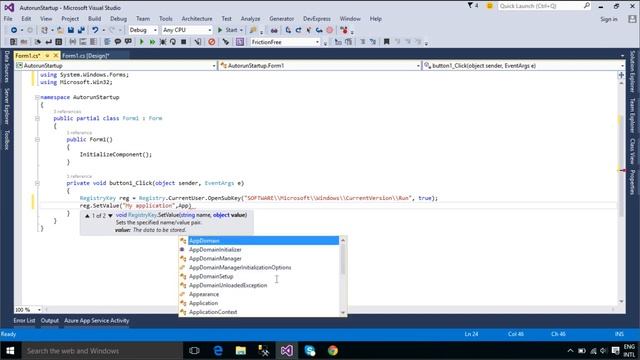The image size is (640, 360).
Task: Click the binoculars search icon in toolbar
Action: coord(274,30)
